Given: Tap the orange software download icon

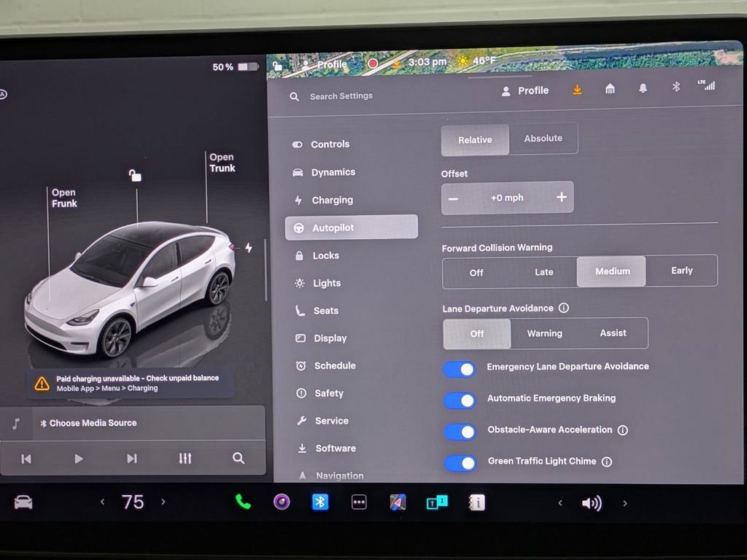Looking at the screenshot, I should 577,90.
